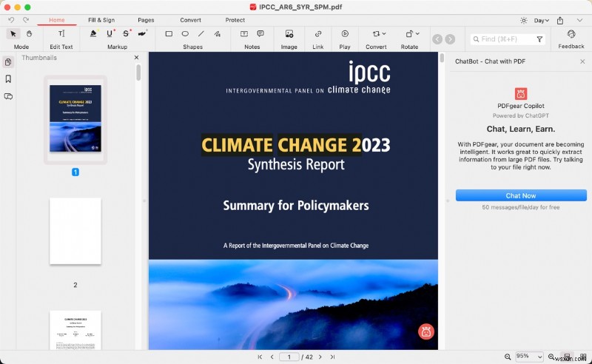
Task: Click the thumbnails panel scrollbar
Action: (138, 73)
